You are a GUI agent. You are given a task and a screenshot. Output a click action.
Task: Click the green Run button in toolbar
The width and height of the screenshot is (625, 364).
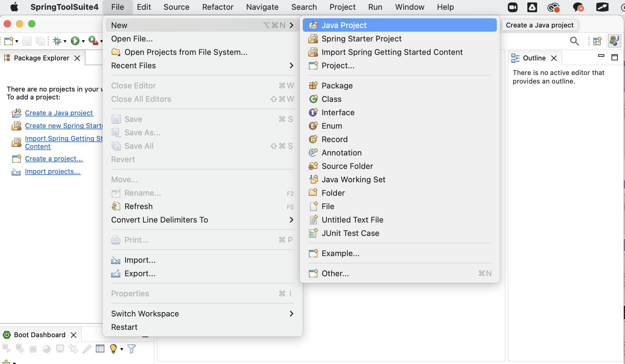pos(75,41)
